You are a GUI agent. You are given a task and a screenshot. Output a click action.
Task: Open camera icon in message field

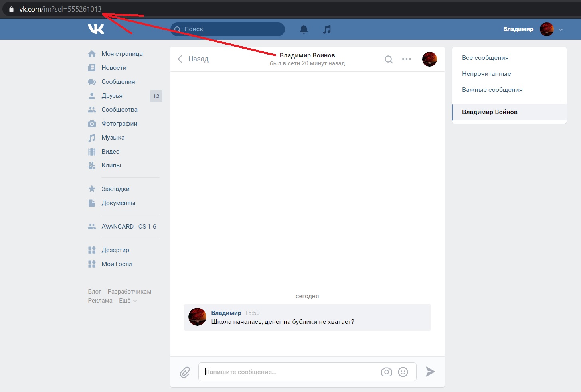(386, 372)
